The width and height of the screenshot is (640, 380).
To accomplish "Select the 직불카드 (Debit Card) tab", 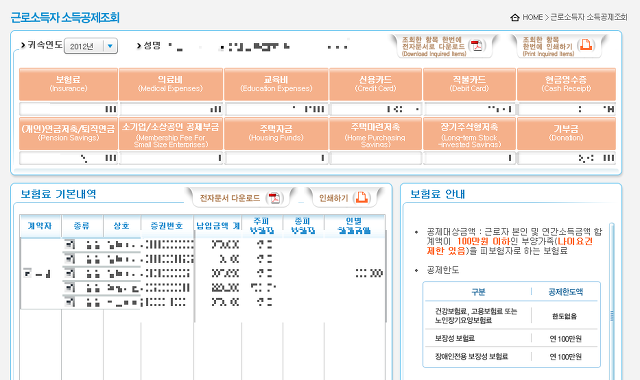I will (x=469, y=84).
